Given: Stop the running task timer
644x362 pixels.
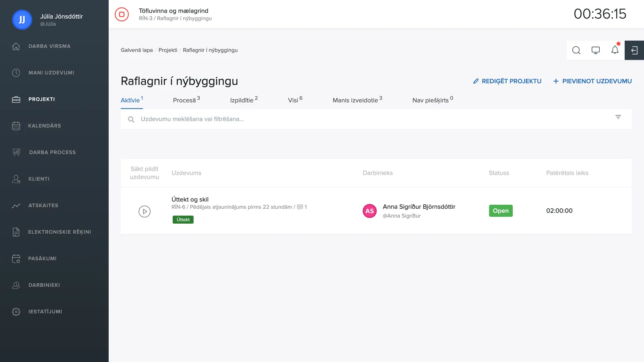Looking at the screenshot, I should (x=122, y=14).
